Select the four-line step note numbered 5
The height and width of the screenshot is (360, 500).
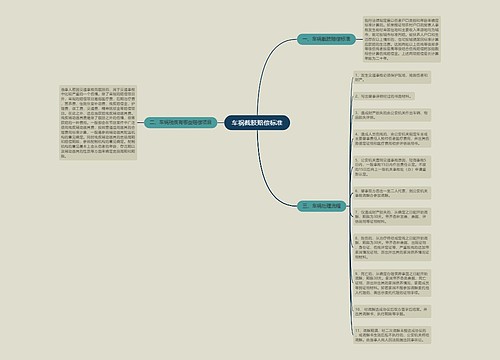pyautogui.click(x=392, y=167)
